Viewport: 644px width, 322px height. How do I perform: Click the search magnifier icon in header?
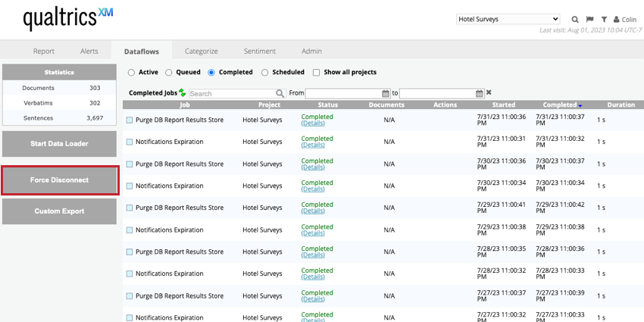coord(575,19)
